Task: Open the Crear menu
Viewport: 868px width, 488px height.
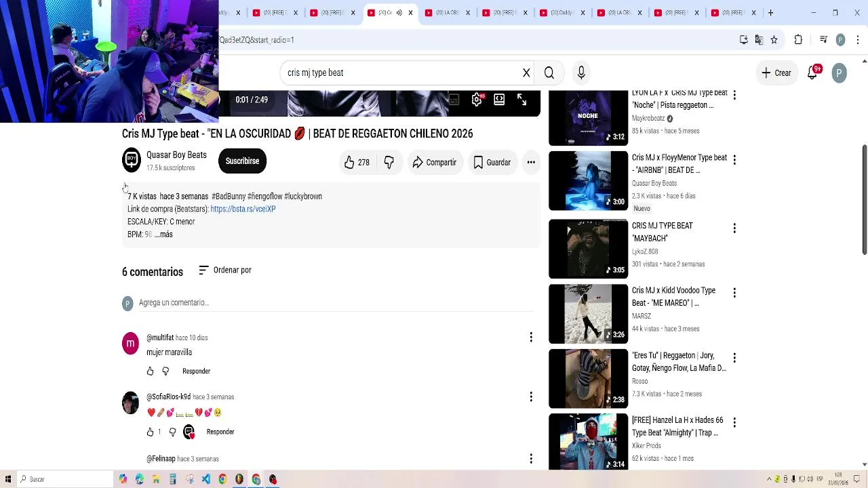Action: point(776,73)
